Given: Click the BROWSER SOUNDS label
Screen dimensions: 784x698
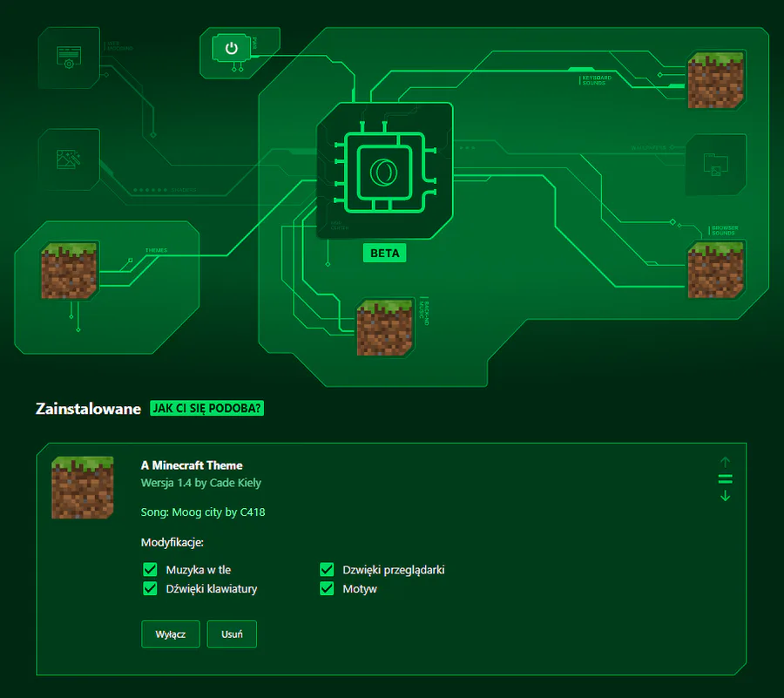Looking at the screenshot, I should [725, 231].
